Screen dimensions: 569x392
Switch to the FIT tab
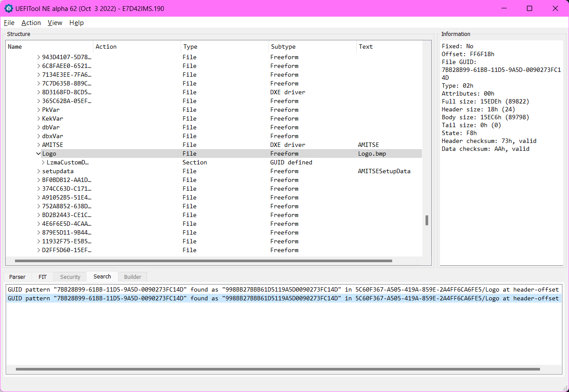point(43,277)
